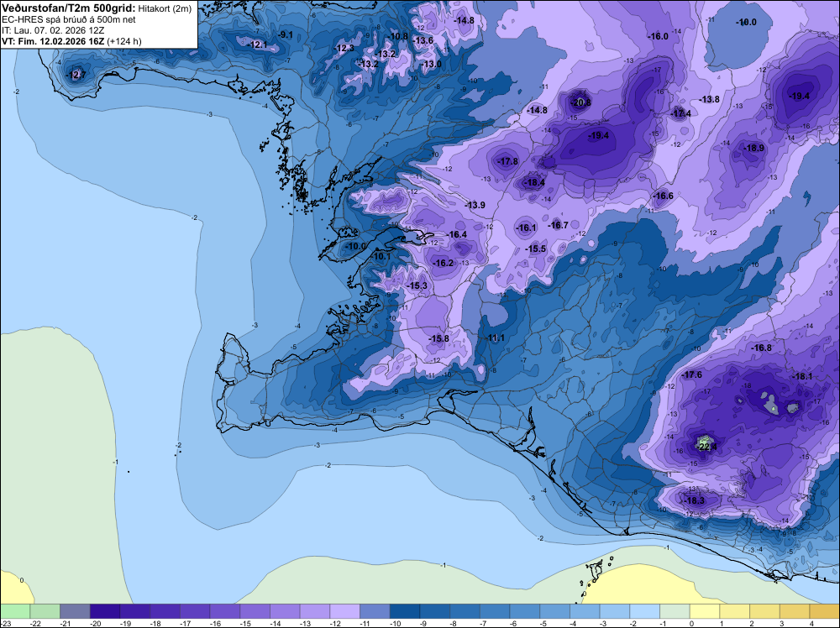Click the -17.6 temperature label
The height and width of the screenshot is (628, 840).
pyautogui.click(x=691, y=374)
